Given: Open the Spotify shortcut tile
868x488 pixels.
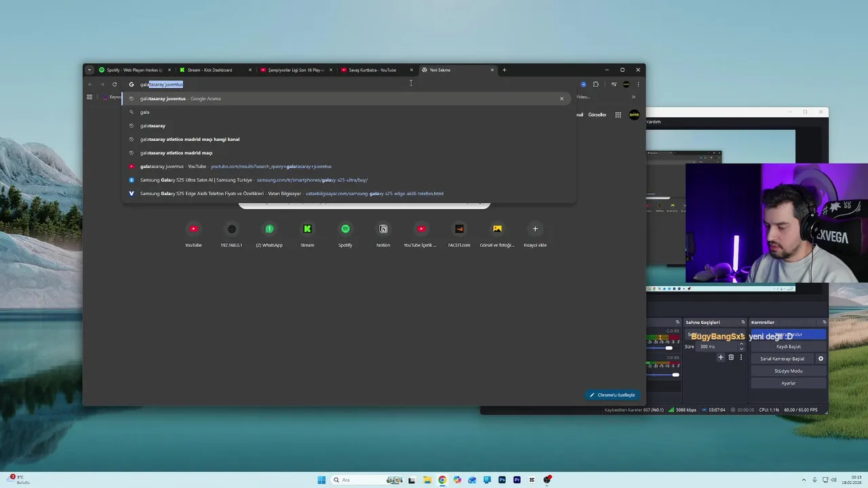Looking at the screenshot, I should click(x=345, y=235).
